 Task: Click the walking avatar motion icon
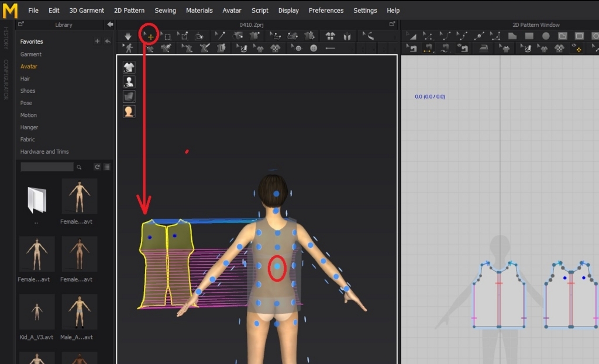point(128,48)
